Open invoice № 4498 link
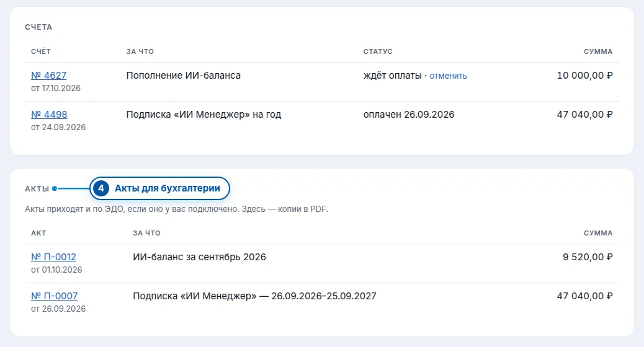Screen dimensions: 644x347 [49, 115]
